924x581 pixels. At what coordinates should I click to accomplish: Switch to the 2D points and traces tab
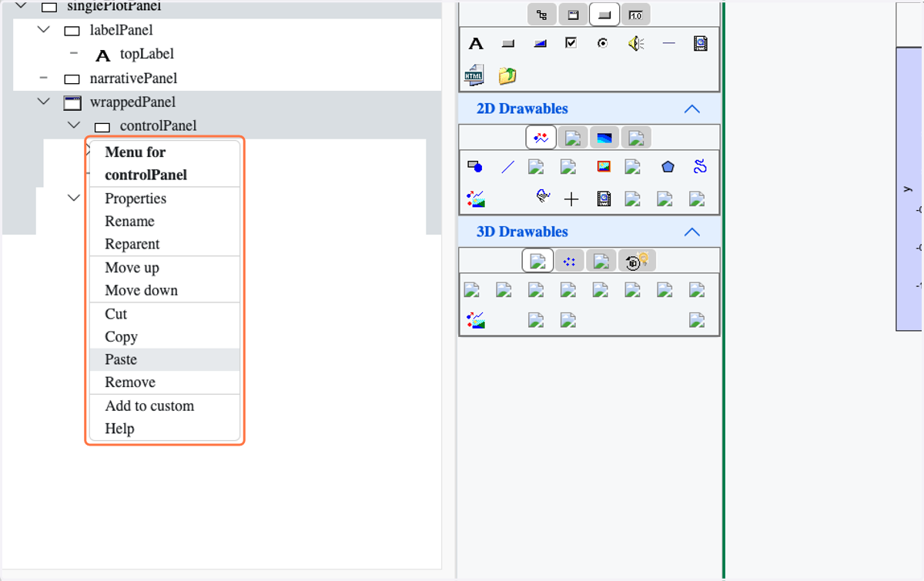[x=541, y=138]
